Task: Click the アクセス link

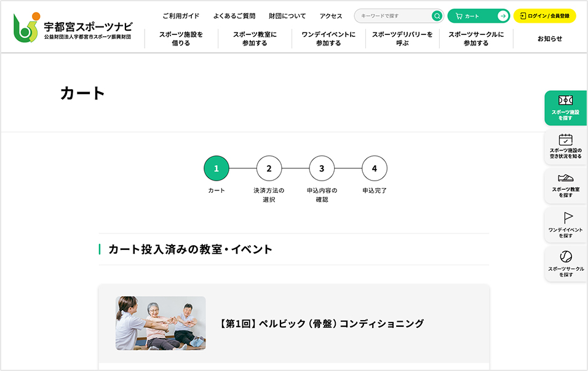Action: tap(331, 16)
